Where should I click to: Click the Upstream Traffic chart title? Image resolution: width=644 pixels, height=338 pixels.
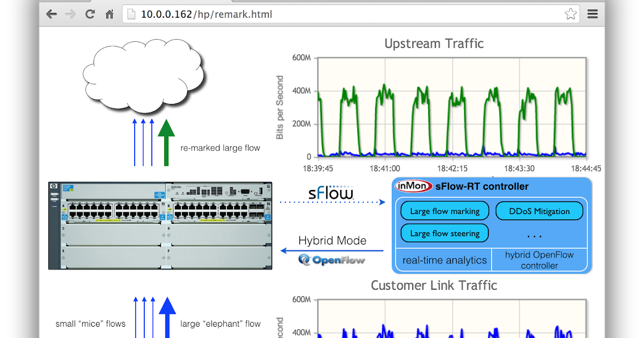coord(435,43)
